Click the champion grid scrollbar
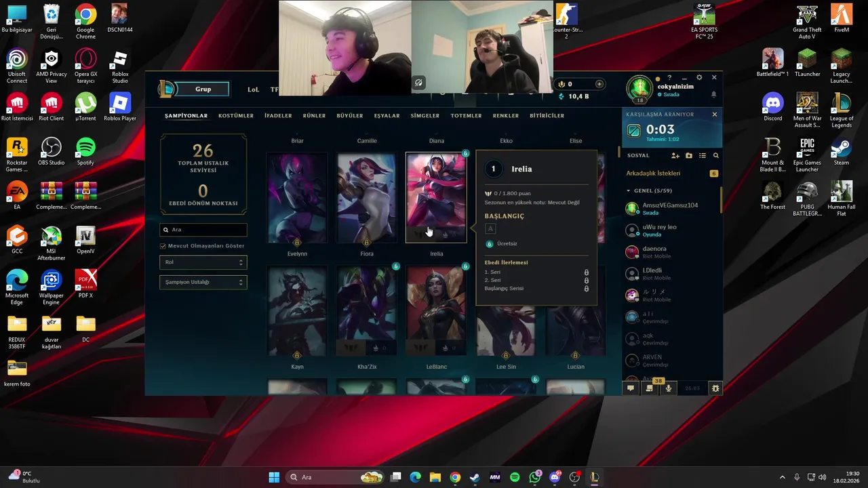Screen dimensions: 868x488 618,152
